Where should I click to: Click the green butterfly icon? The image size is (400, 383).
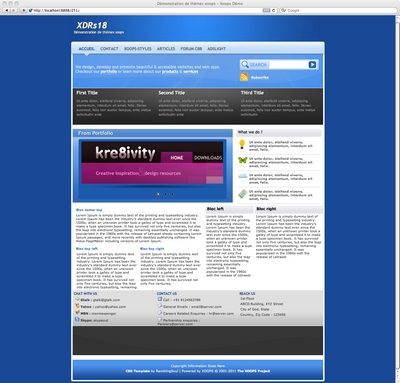(243, 160)
